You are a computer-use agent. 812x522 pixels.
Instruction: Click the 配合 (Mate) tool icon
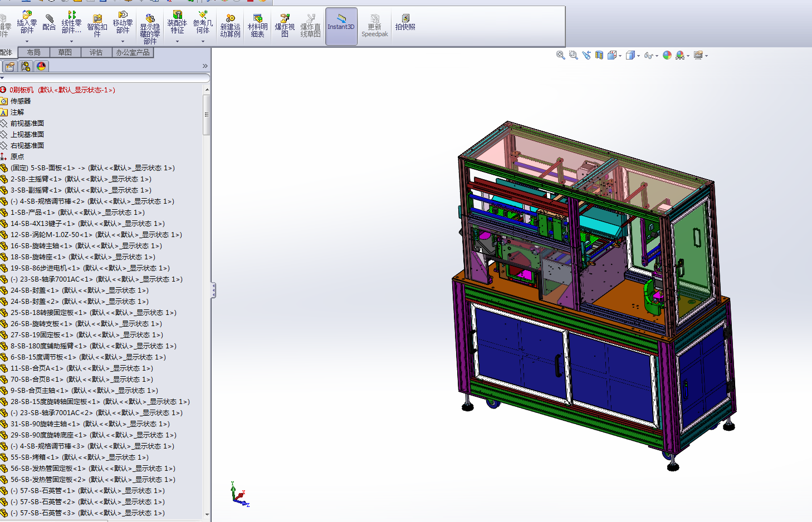(x=49, y=23)
